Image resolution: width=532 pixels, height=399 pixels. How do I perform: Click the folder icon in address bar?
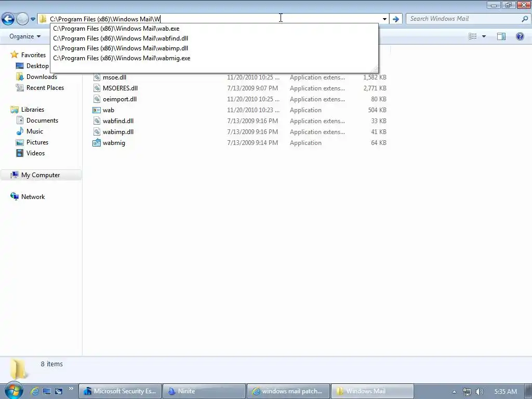click(43, 19)
